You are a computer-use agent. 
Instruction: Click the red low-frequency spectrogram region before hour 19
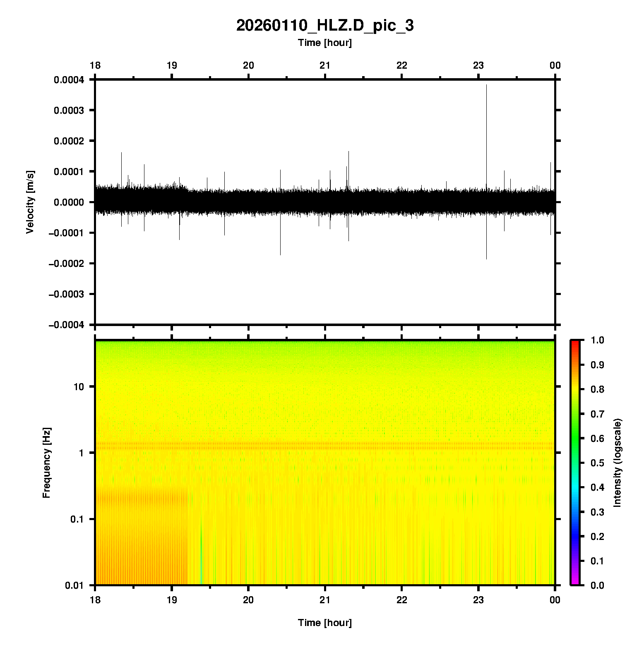pos(141,538)
